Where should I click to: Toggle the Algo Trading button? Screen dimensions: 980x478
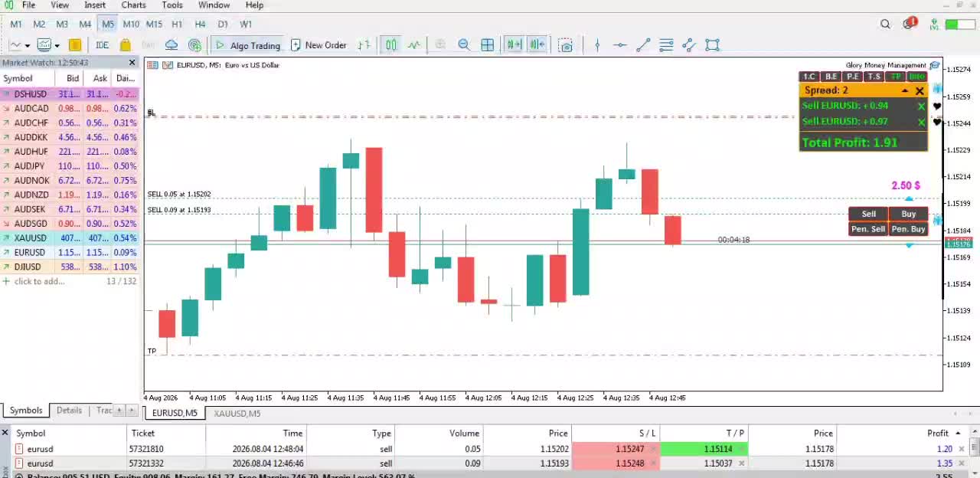point(247,45)
